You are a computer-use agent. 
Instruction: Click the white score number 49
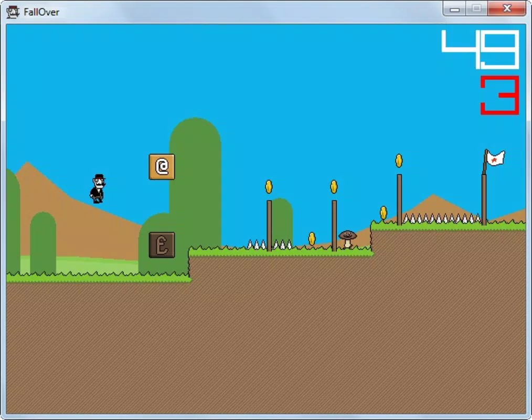pos(480,49)
